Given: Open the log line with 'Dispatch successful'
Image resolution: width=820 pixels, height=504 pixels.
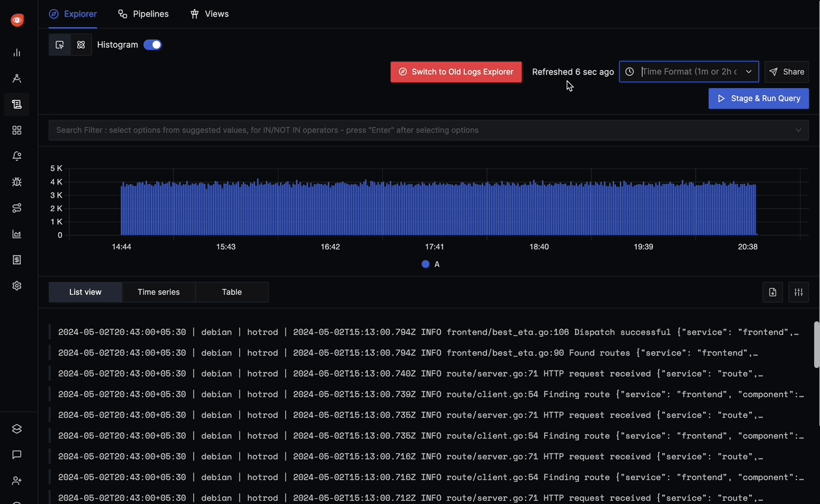Looking at the screenshot, I should click(428, 332).
